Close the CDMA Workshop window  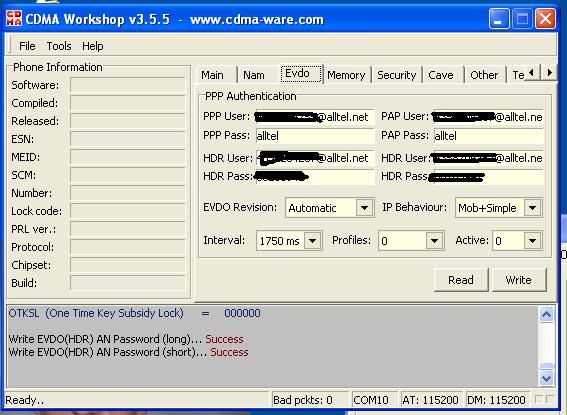[545, 18]
